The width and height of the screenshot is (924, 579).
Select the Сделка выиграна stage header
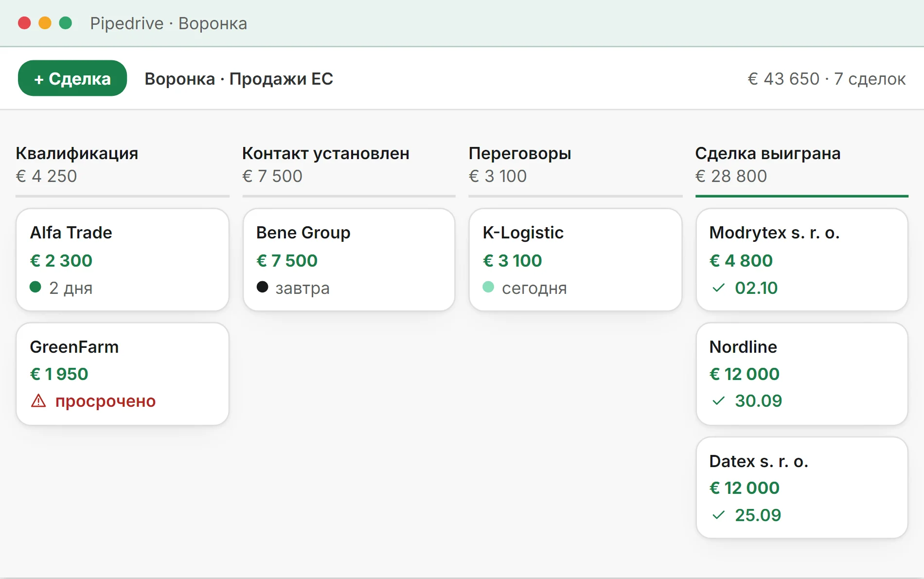[768, 153]
